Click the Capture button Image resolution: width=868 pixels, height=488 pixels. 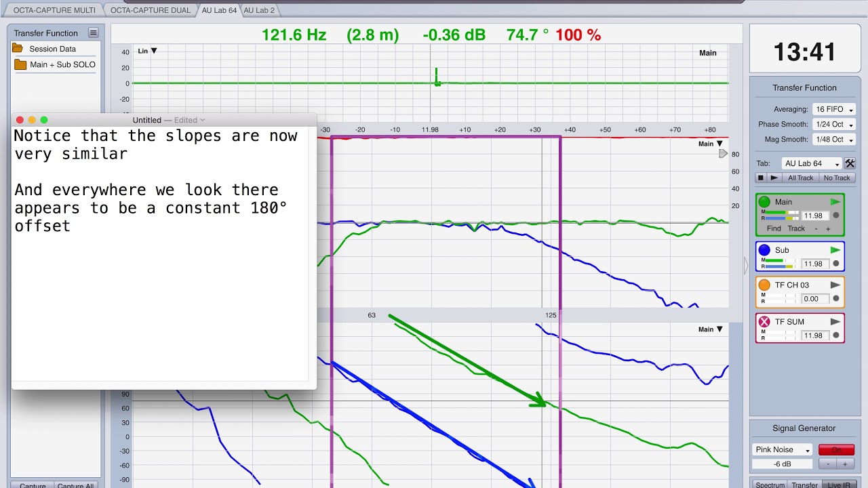[x=33, y=485]
